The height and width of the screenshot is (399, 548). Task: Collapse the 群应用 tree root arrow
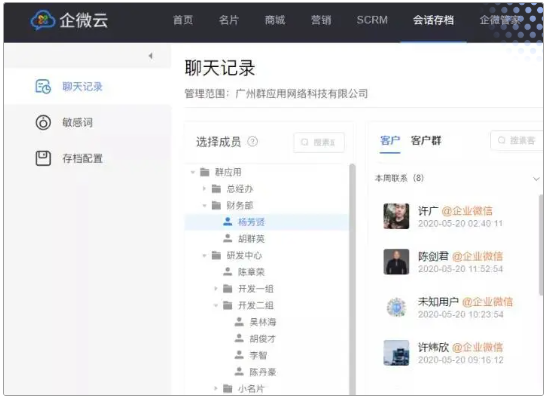(193, 172)
